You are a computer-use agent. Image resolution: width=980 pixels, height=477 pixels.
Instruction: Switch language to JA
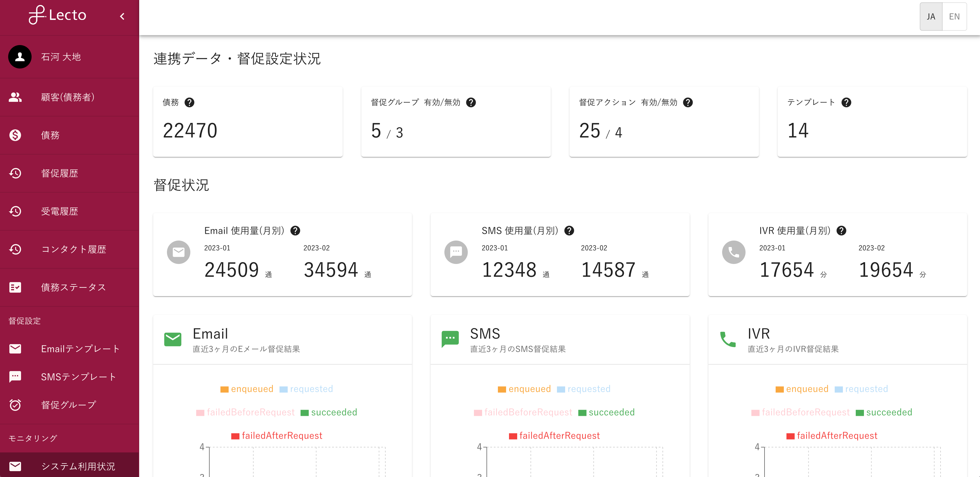coord(931,16)
